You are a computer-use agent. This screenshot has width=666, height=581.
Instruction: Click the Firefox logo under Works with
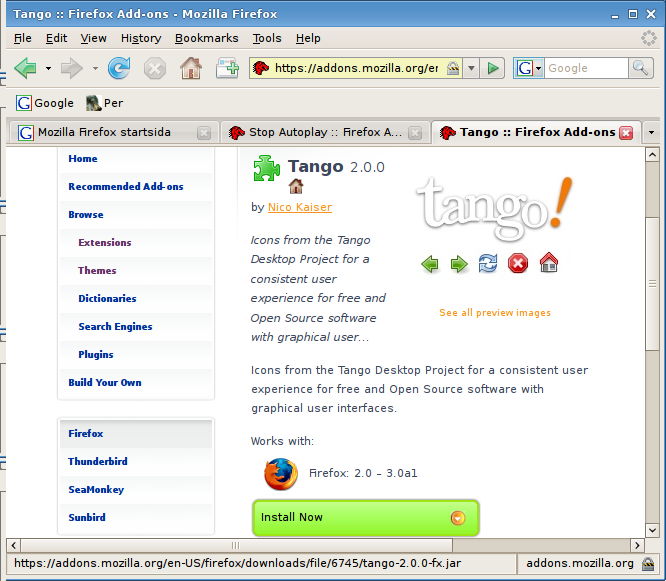click(281, 474)
